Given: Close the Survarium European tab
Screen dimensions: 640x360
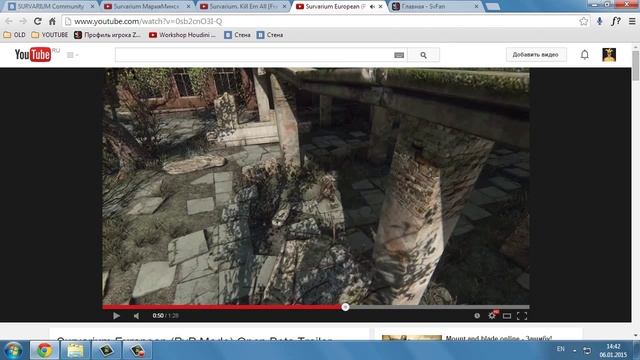Looking at the screenshot, I should pos(381,7).
